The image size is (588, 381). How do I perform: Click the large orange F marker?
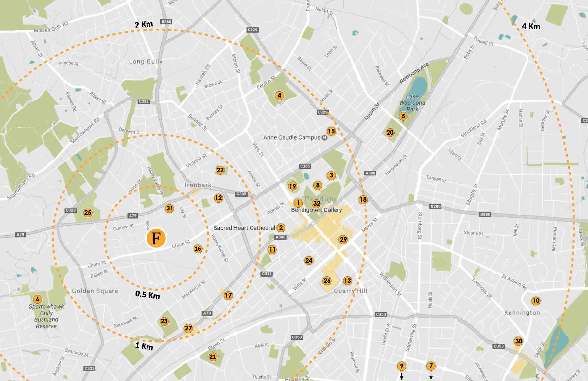click(156, 238)
